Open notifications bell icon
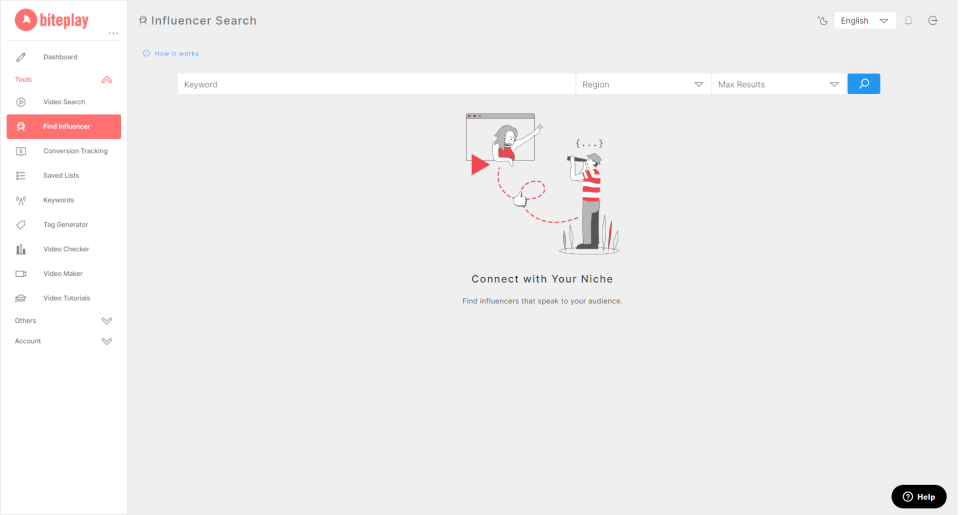 (909, 21)
